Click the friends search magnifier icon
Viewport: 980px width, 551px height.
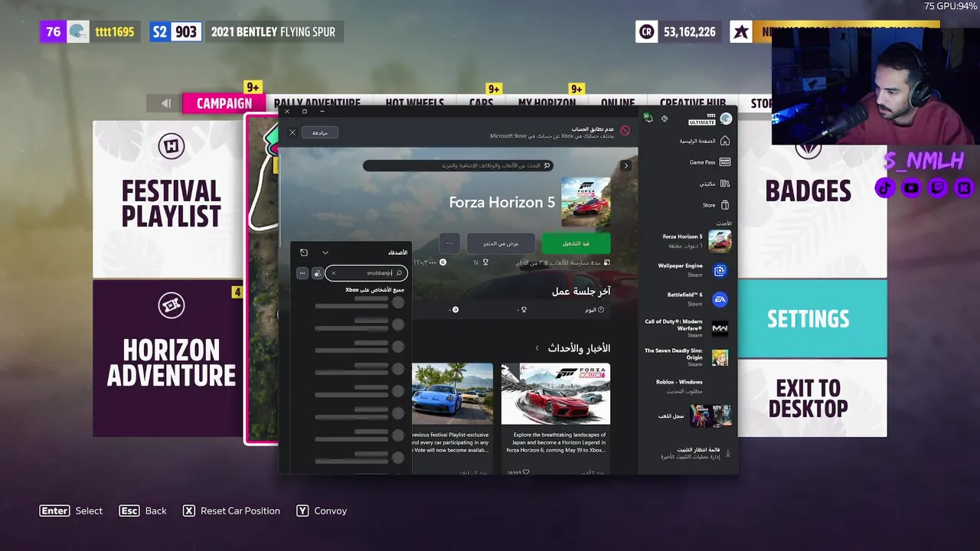(399, 273)
